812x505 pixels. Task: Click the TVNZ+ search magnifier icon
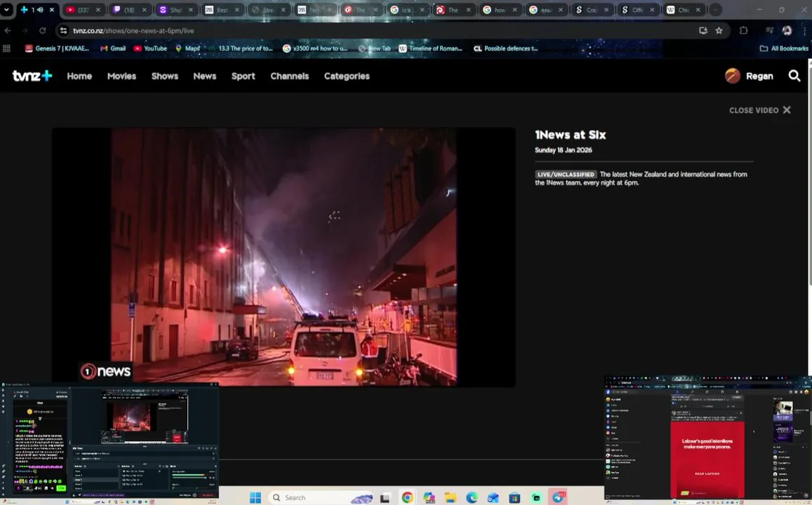(794, 76)
